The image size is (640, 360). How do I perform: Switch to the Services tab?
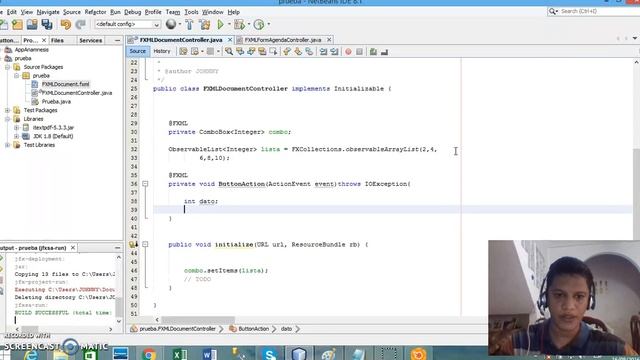click(x=91, y=40)
